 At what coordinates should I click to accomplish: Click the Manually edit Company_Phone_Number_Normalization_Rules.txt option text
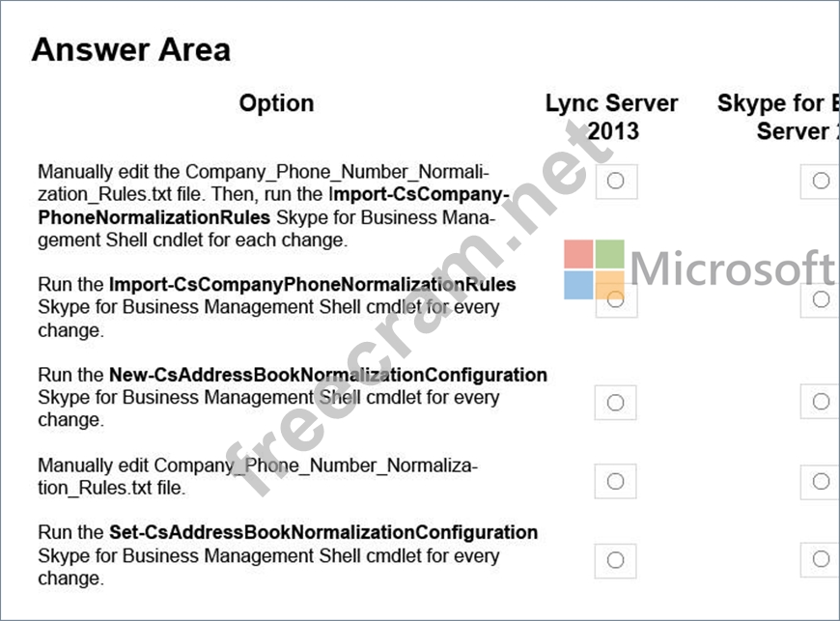click(x=258, y=476)
